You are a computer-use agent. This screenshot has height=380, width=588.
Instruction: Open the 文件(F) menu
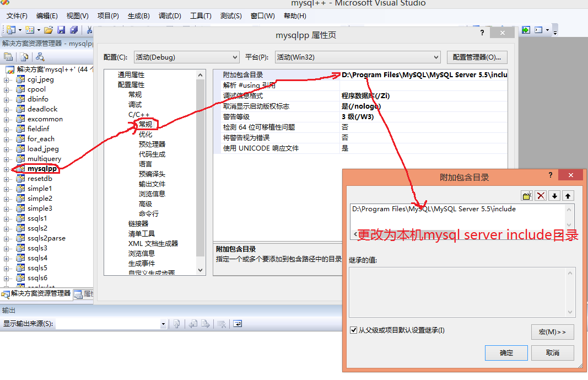click(x=17, y=16)
